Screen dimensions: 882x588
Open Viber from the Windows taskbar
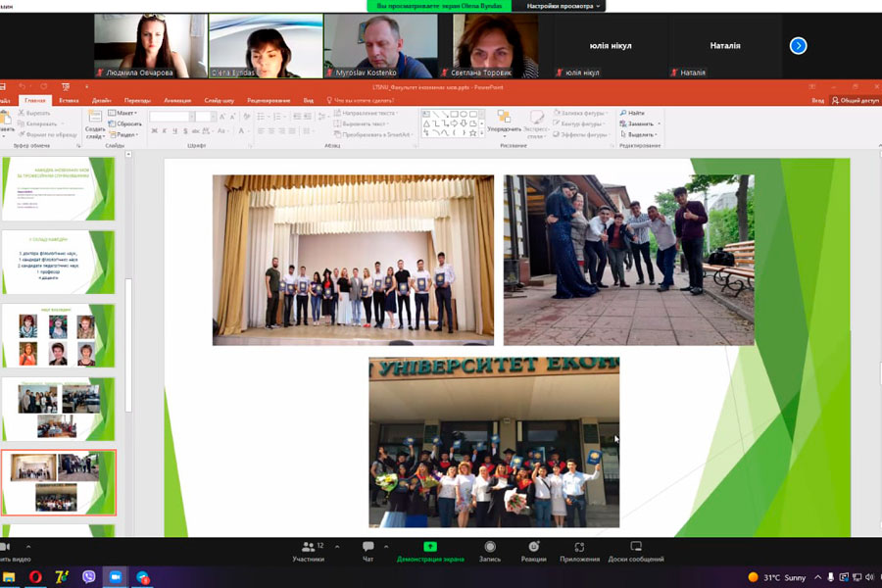coord(89,577)
